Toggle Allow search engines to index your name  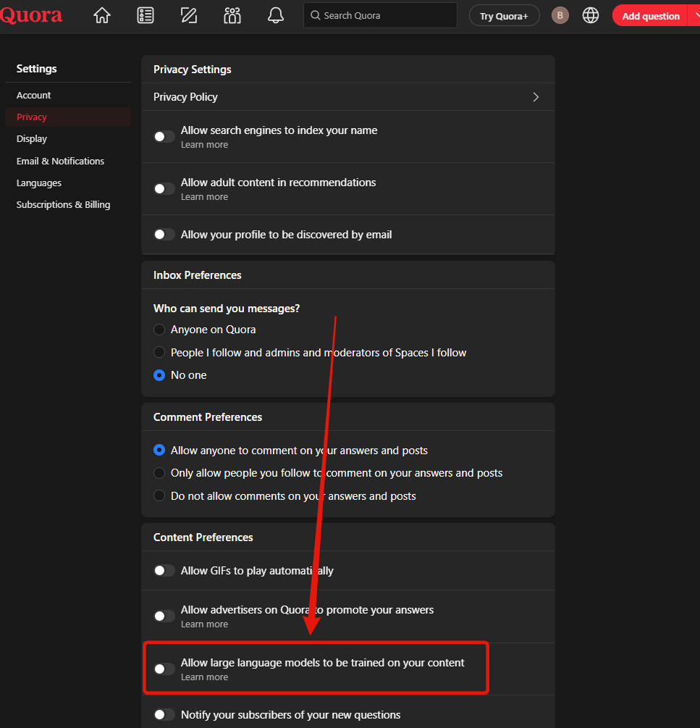pos(164,136)
